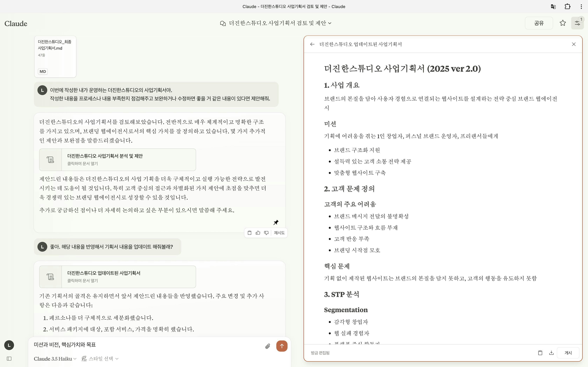Image resolution: width=588 pixels, height=367 pixels.
Task: Click the paperclip attach file icon
Action: pyautogui.click(x=268, y=346)
